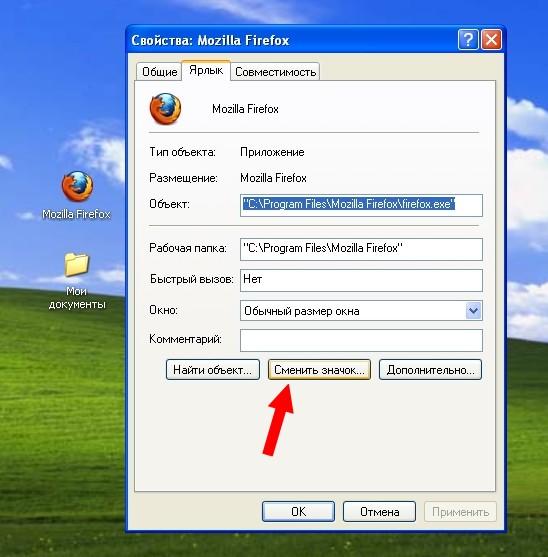Select the Ярлык tab
Screen dimensions: 548x557
point(206,70)
